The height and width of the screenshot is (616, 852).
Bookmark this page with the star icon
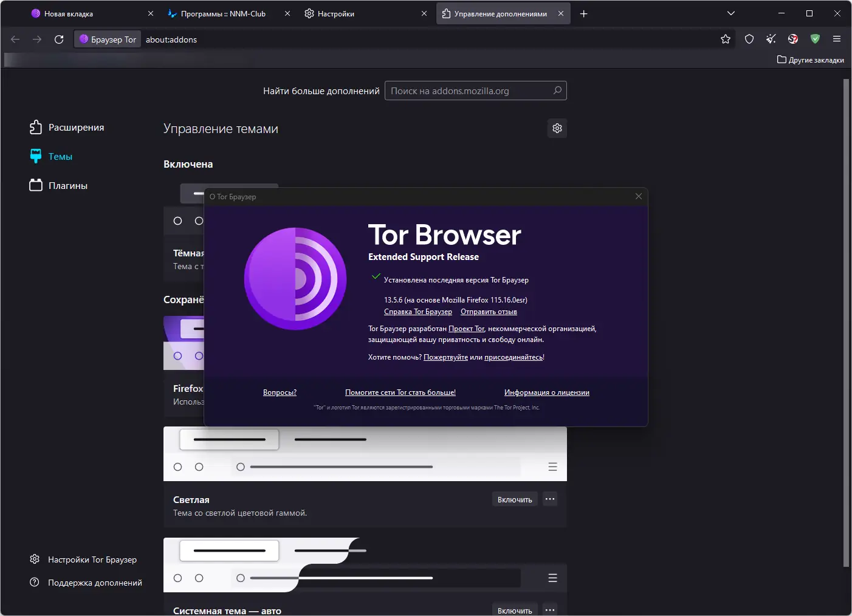tap(726, 39)
